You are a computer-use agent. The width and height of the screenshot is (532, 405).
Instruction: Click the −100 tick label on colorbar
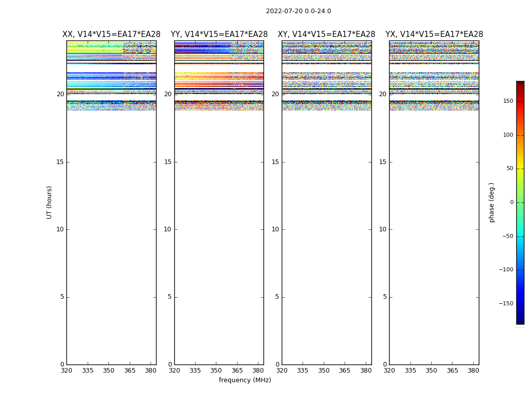(506, 270)
